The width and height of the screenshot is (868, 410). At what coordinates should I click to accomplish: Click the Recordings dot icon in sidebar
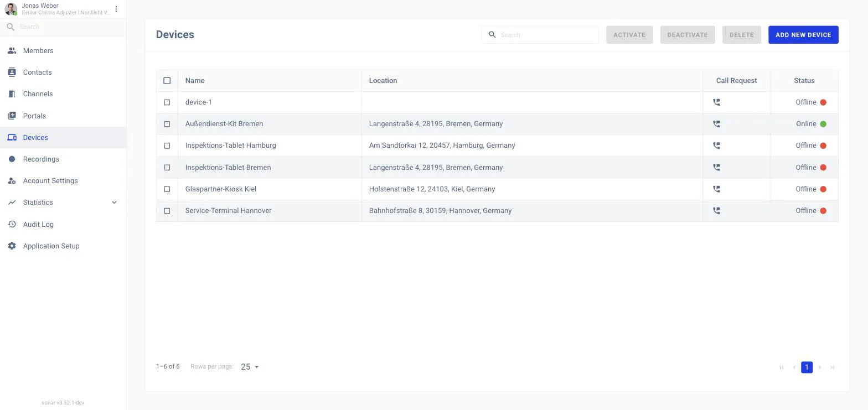click(12, 159)
